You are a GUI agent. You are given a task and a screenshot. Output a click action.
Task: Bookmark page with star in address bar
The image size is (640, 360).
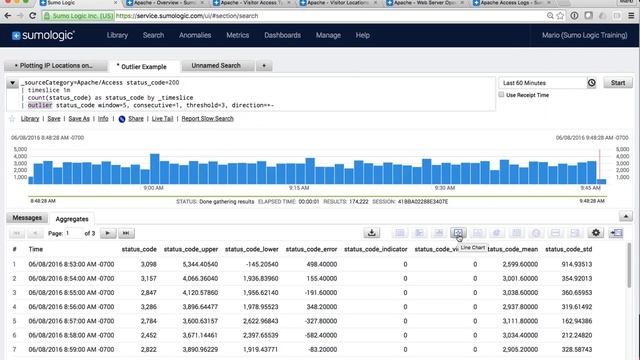point(560,16)
